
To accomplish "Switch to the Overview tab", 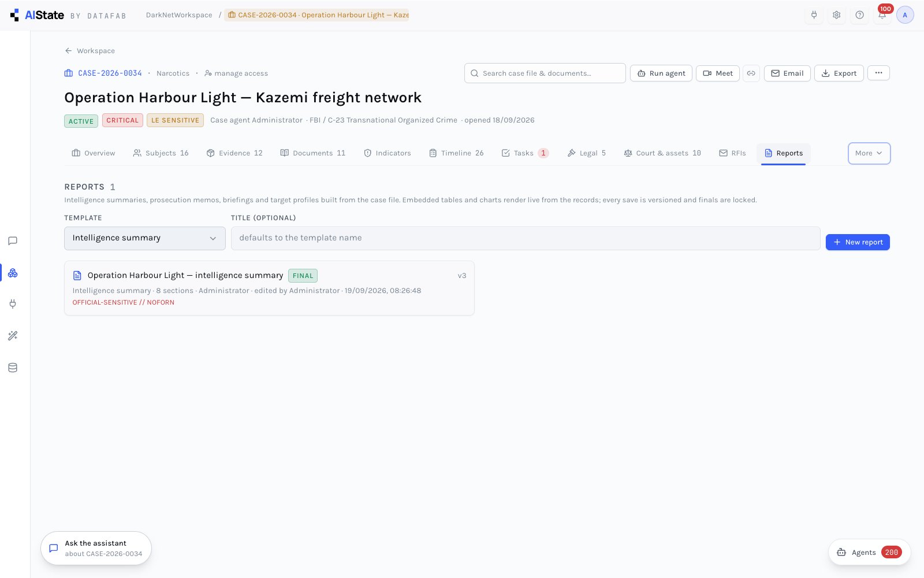I will click(x=94, y=153).
